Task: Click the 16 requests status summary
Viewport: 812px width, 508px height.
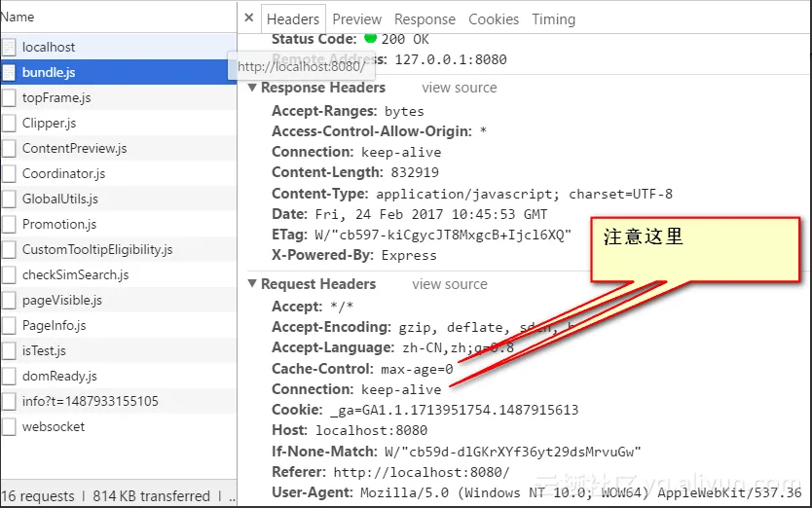Action: 38,496
